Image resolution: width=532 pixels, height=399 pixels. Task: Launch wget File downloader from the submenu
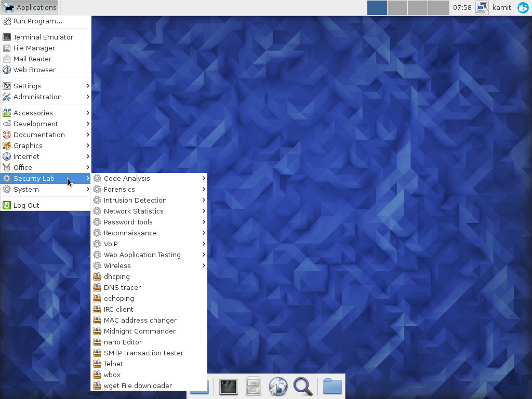coord(138,385)
